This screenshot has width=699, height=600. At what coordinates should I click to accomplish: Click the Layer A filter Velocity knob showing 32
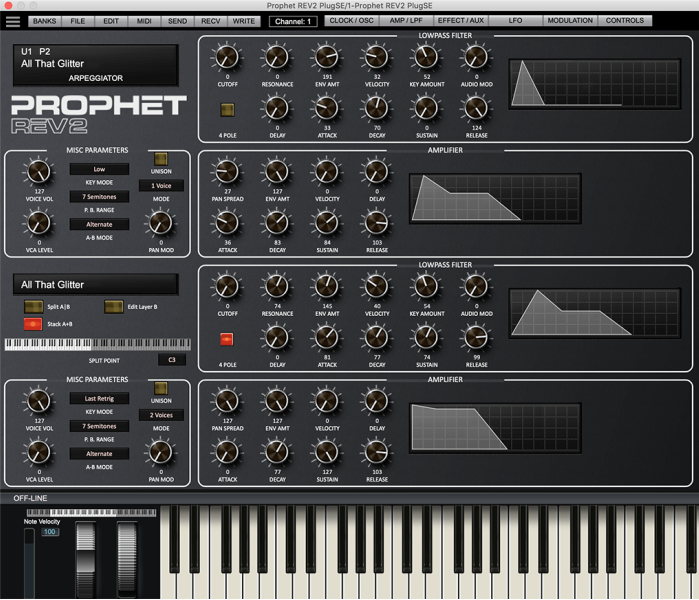click(x=377, y=58)
